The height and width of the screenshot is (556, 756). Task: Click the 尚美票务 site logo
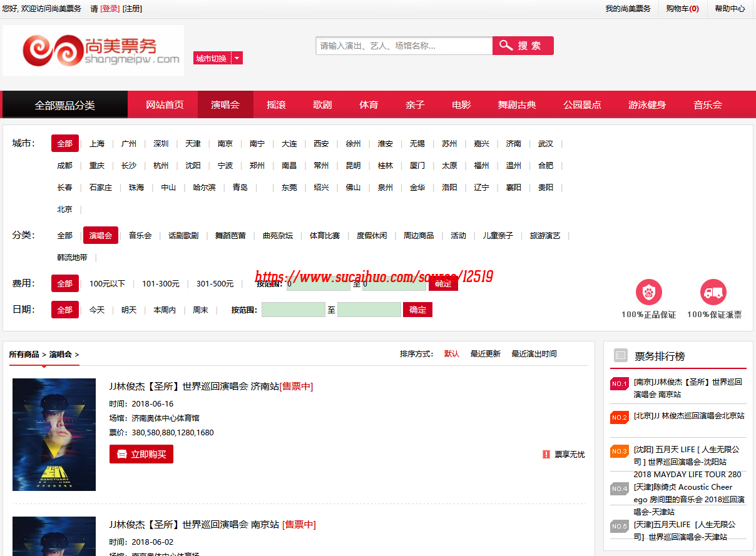pos(93,51)
